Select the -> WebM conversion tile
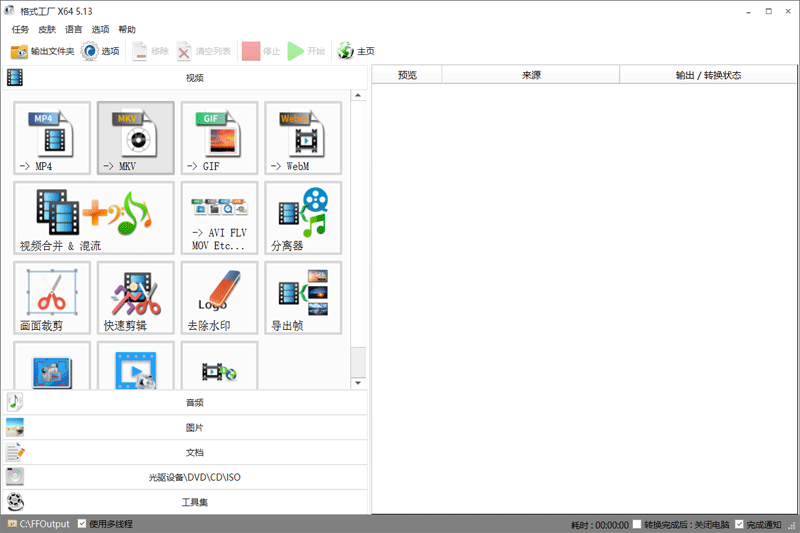The image size is (800, 533). point(303,138)
